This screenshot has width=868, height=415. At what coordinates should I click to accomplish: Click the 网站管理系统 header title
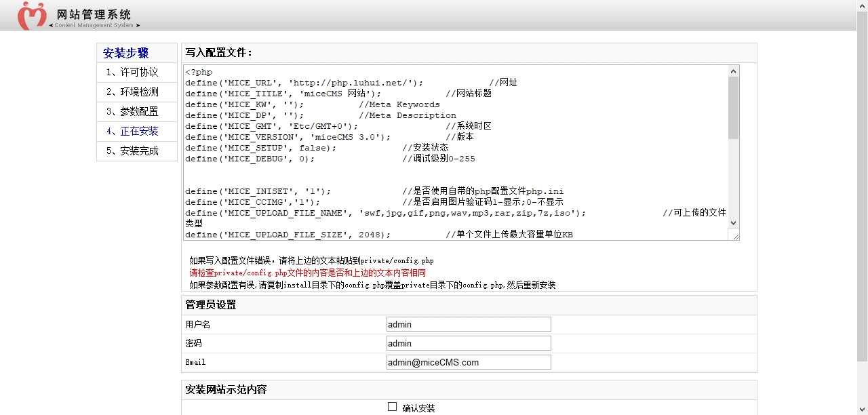point(94,14)
